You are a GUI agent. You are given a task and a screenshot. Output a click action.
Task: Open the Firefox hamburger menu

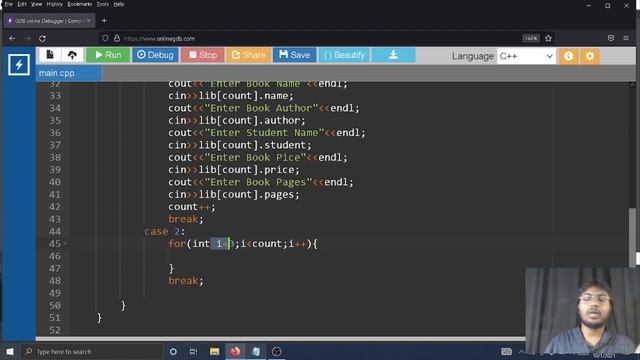(x=626, y=38)
